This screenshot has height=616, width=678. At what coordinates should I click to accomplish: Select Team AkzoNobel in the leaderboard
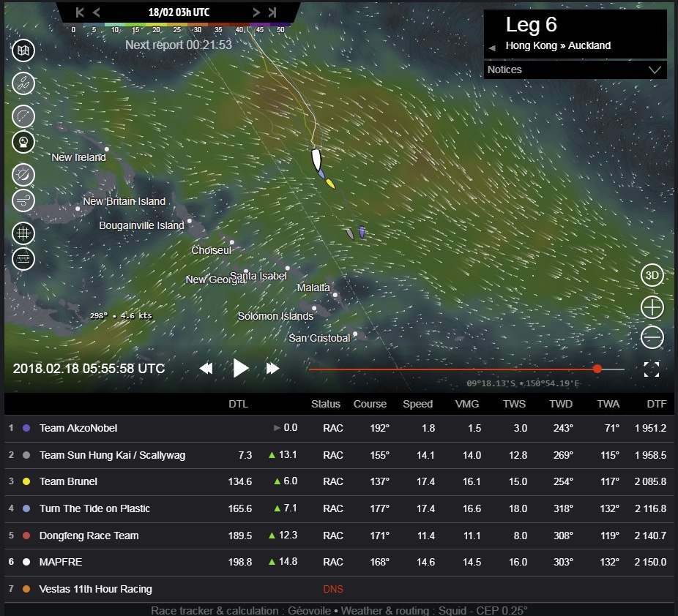[x=339, y=428]
